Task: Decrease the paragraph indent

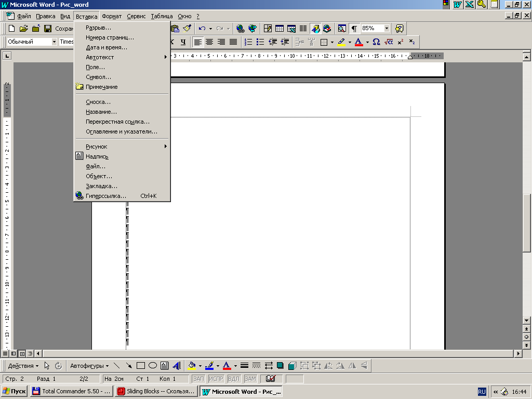Action: click(272, 42)
